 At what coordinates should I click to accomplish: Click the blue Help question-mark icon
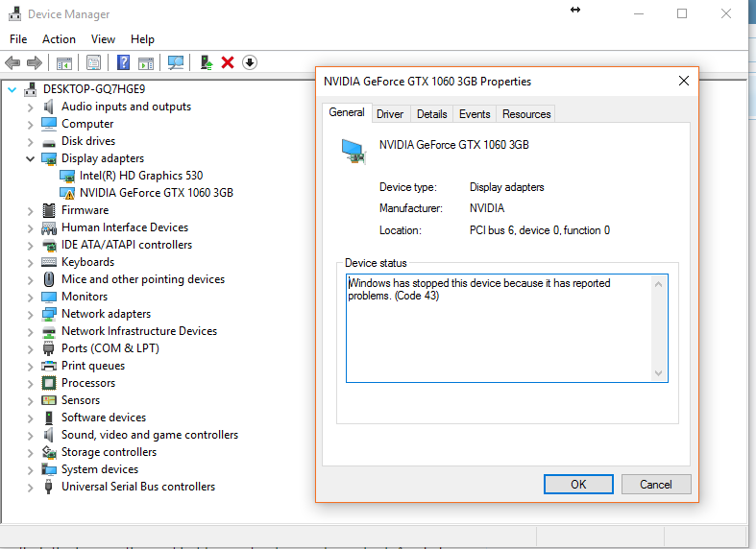click(x=123, y=62)
